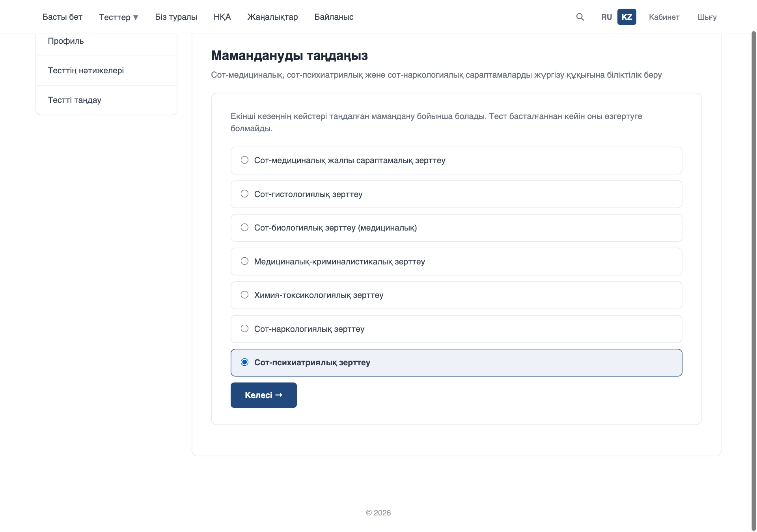Click the Келесі → button
Image resolution: width=757 pixels, height=532 pixels.
point(263,395)
